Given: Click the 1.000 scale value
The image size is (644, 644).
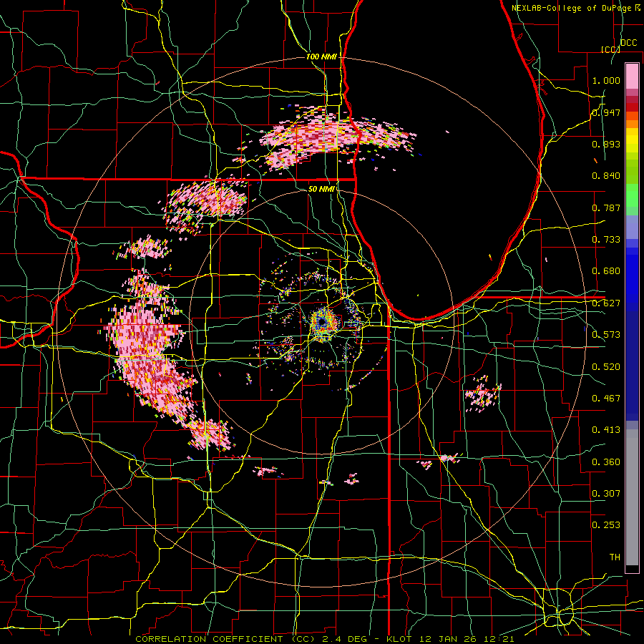Looking at the screenshot, I should [x=606, y=80].
